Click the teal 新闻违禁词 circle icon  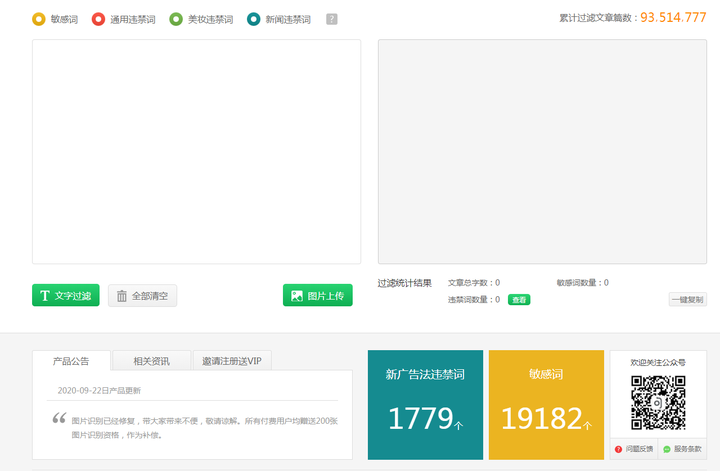(x=253, y=19)
